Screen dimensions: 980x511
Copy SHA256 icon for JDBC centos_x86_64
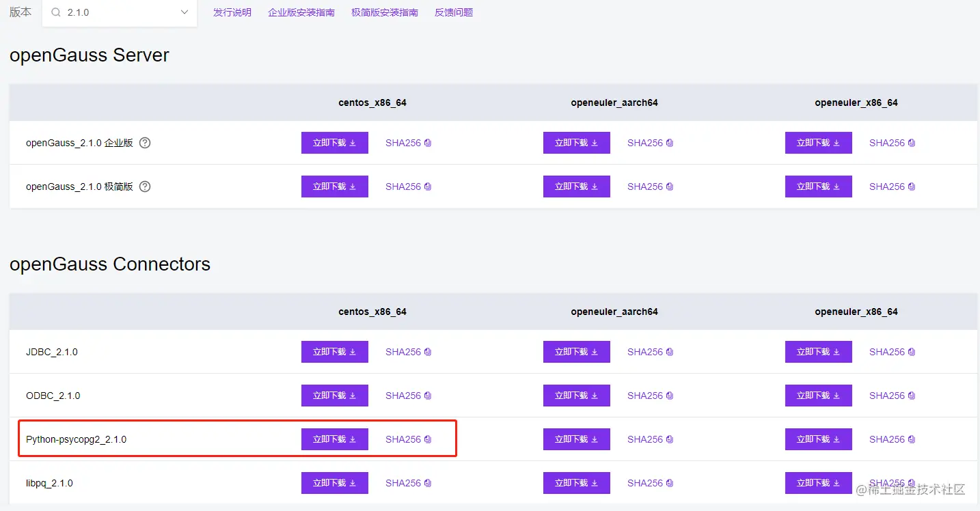tap(428, 352)
